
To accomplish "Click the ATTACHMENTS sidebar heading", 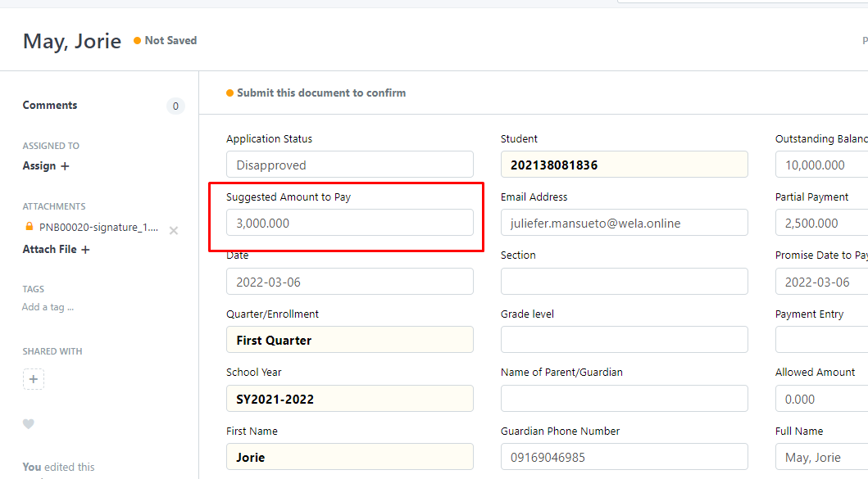I will point(54,206).
